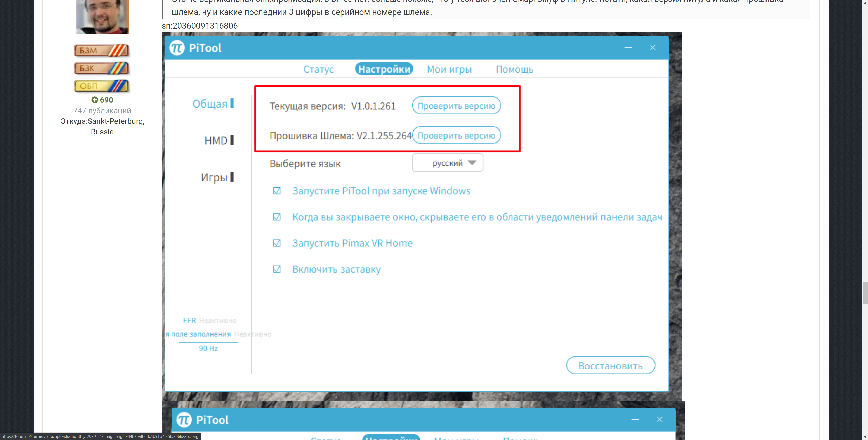Open the русский language dropdown

coord(448,163)
